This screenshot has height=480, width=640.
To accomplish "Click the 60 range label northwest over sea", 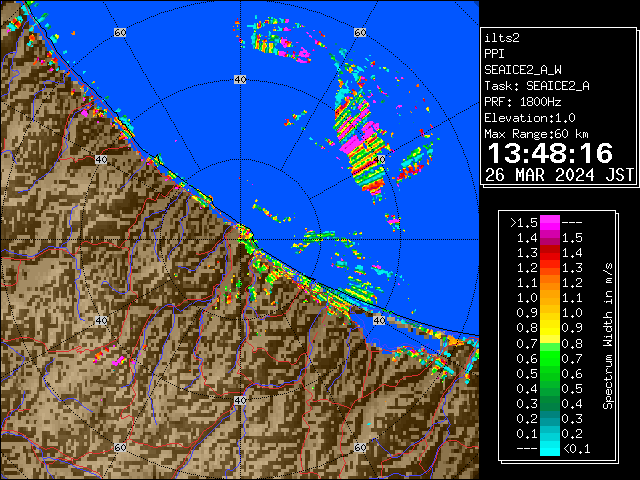I will (x=120, y=32).
